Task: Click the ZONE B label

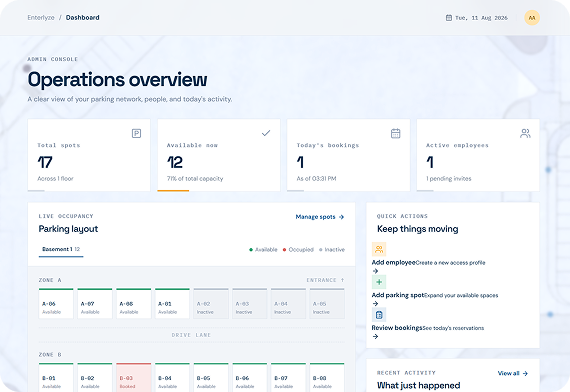Action: pyautogui.click(x=50, y=355)
